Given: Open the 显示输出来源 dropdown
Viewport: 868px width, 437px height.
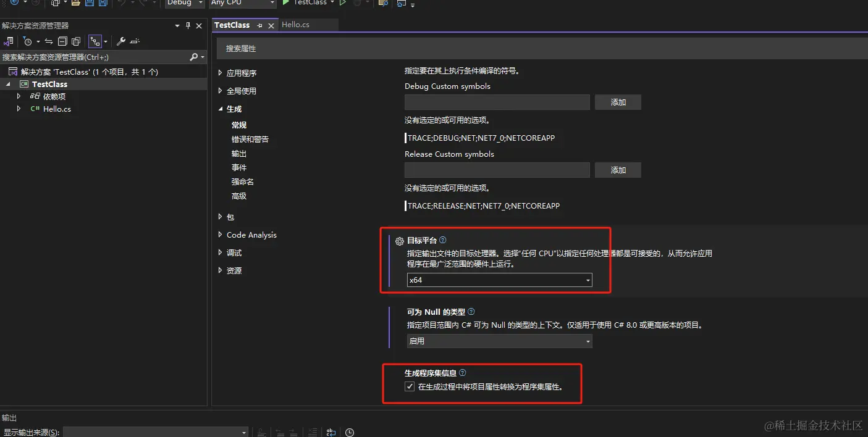Looking at the screenshot, I should (x=156, y=433).
